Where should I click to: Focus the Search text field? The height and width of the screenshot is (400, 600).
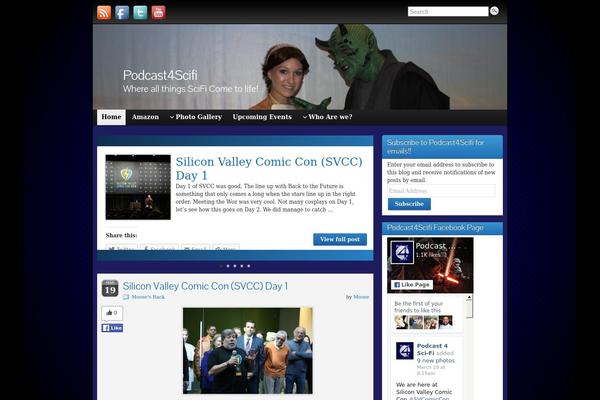click(x=448, y=11)
